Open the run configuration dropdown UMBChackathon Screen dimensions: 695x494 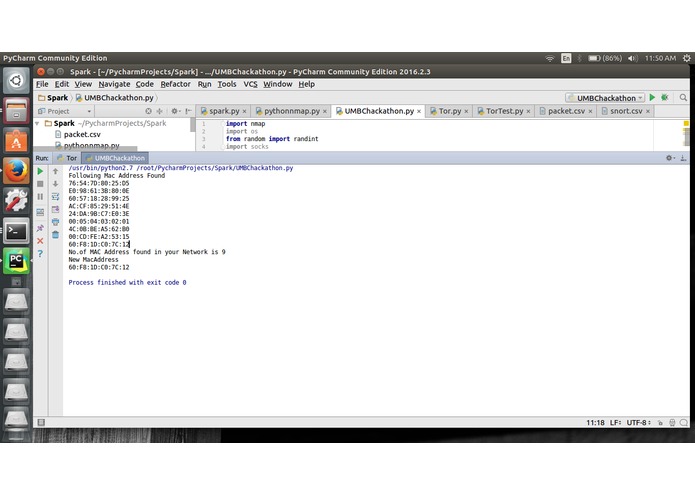coord(605,98)
